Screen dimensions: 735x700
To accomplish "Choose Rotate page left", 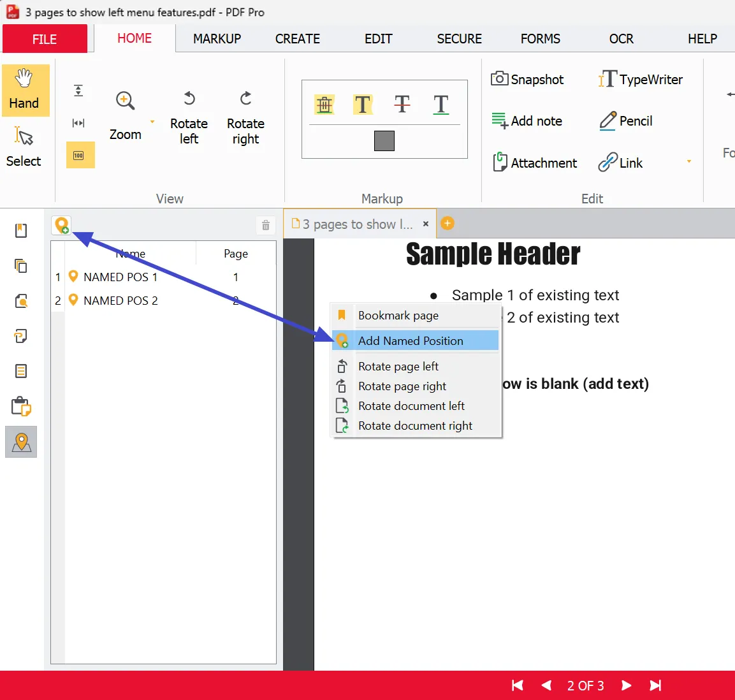I will [x=416, y=366].
